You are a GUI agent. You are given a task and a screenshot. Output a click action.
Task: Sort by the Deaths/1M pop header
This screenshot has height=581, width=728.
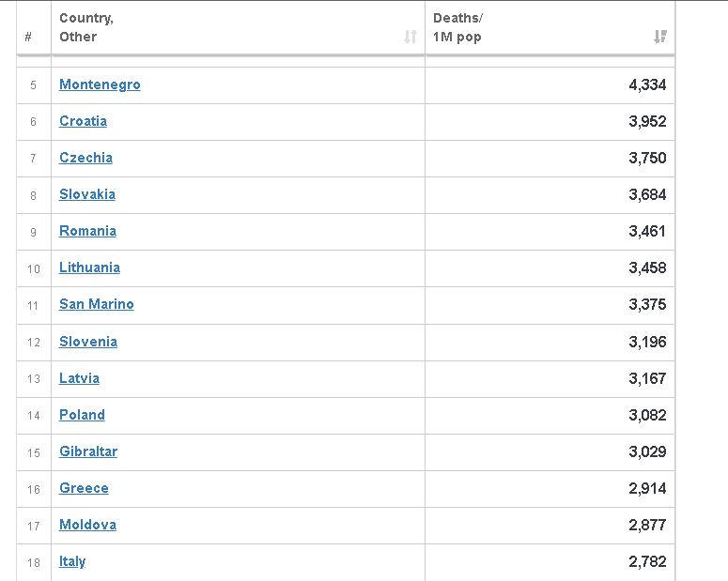coord(457,27)
